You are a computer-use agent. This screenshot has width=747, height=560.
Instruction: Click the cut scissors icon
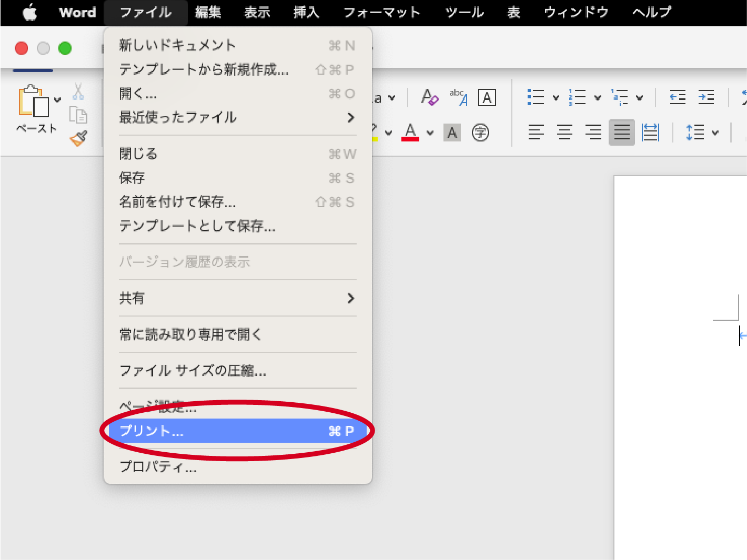tap(78, 91)
